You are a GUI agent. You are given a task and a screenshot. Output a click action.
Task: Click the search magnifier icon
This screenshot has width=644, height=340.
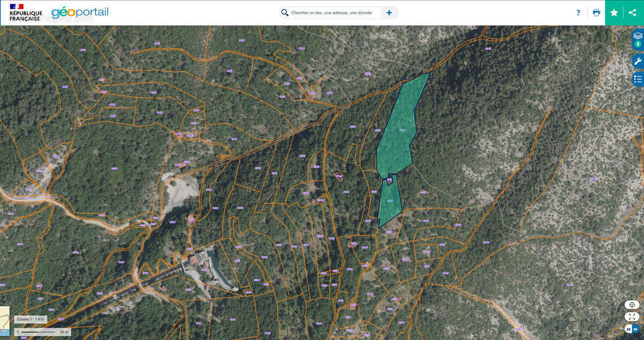point(284,13)
